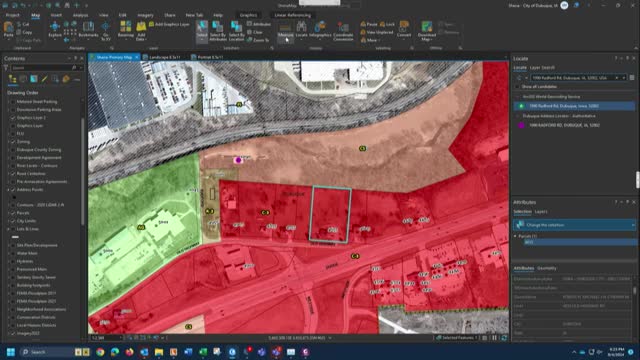The width and height of the screenshot is (640, 360).
Task: Click Zoom To selection
Action: click(258, 40)
